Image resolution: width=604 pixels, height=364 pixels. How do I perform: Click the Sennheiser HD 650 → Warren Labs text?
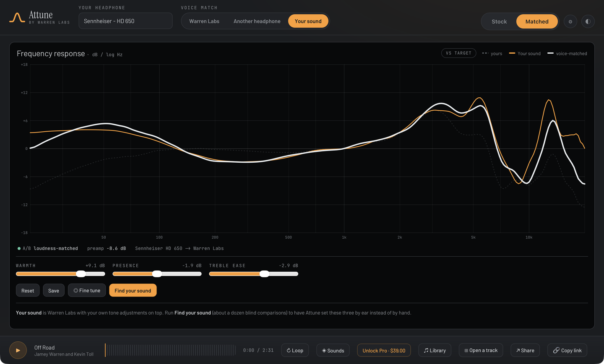(x=180, y=248)
